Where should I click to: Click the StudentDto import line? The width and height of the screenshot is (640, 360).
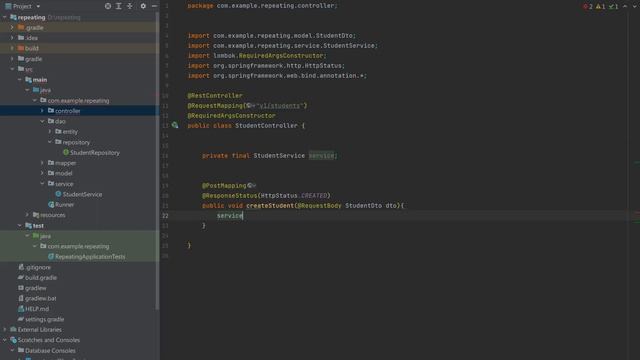click(x=271, y=36)
